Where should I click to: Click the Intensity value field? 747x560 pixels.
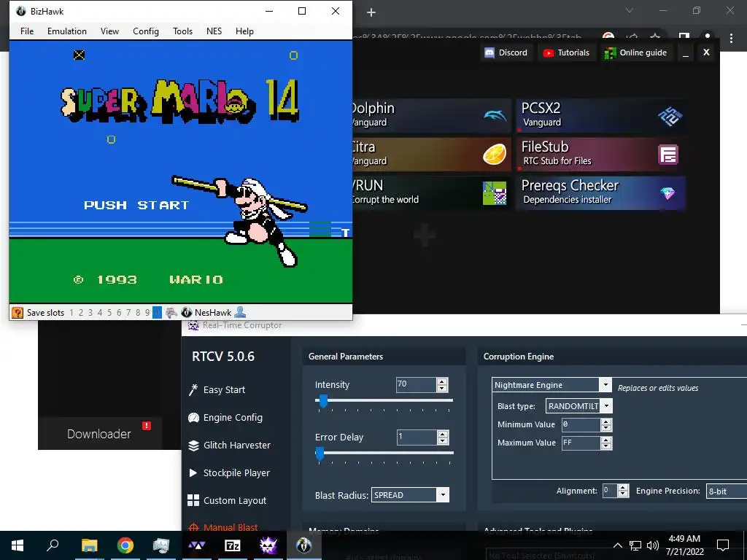(417, 385)
